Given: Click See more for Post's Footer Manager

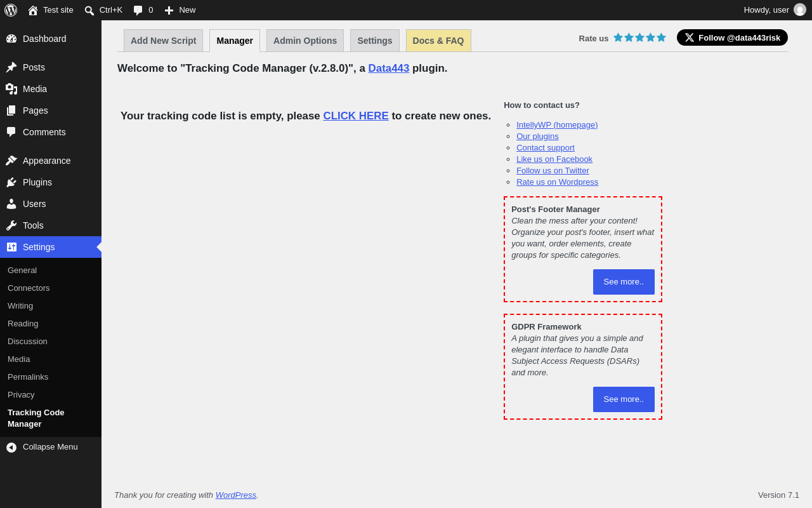Looking at the screenshot, I should click(x=624, y=282).
